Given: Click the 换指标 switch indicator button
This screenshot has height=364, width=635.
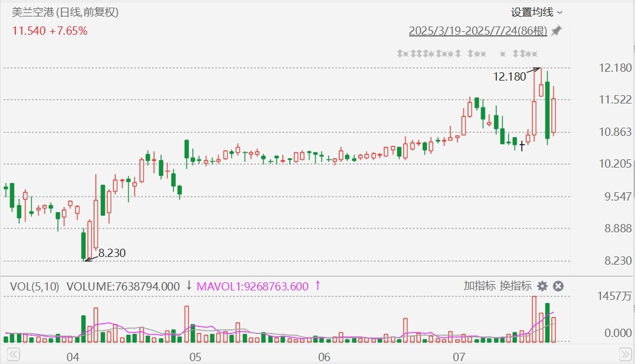Looking at the screenshot, I should tap(516, 286).
